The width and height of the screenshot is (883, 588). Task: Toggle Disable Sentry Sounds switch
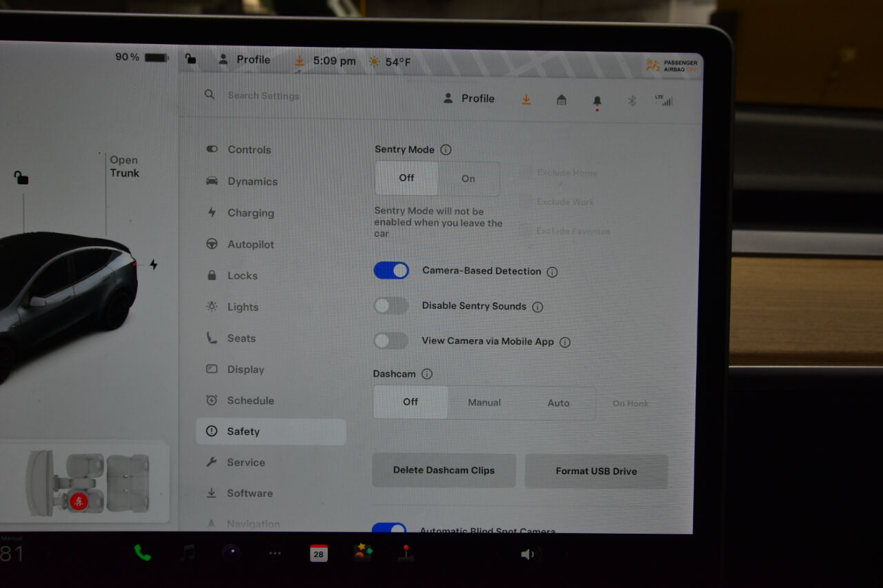click(391, 305)
